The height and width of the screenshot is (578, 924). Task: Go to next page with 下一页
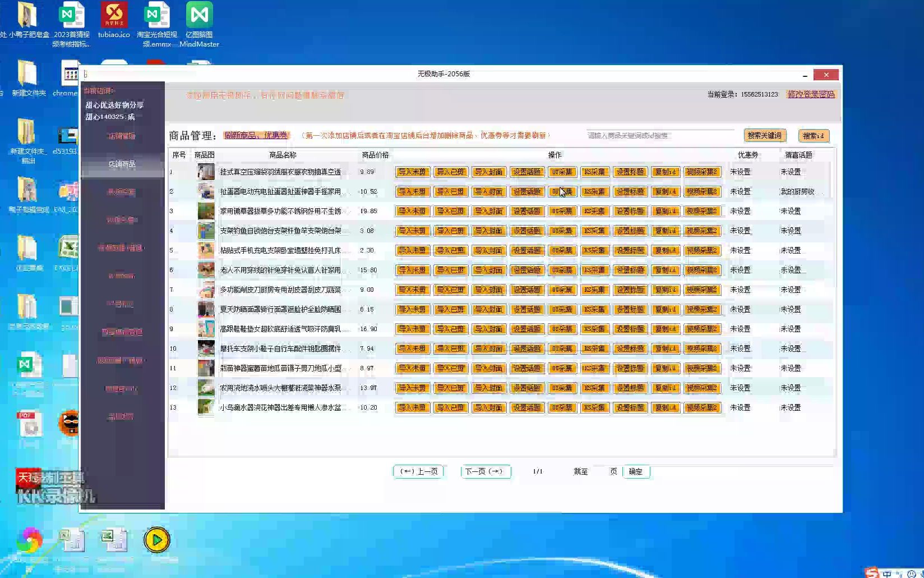click(x=485, y=471)
